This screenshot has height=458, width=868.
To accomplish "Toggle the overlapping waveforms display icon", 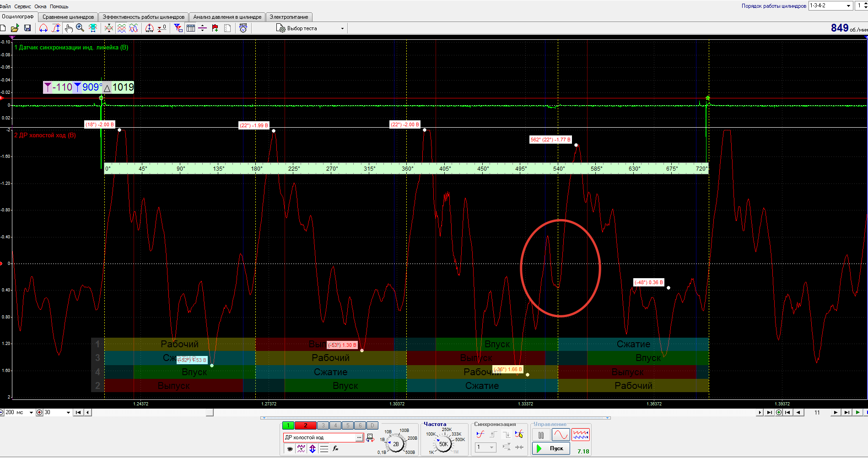I will pyautogui.click(x=134, y=28).
